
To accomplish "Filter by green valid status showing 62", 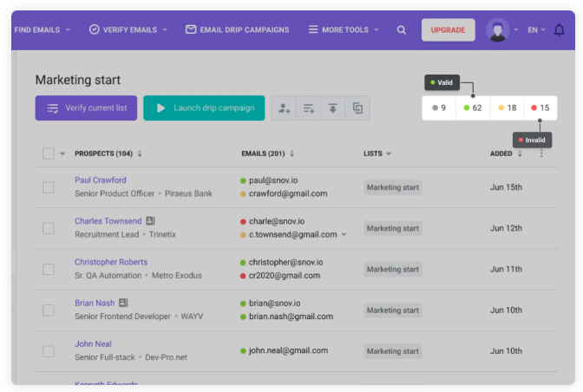I will (x=473, y=108).
